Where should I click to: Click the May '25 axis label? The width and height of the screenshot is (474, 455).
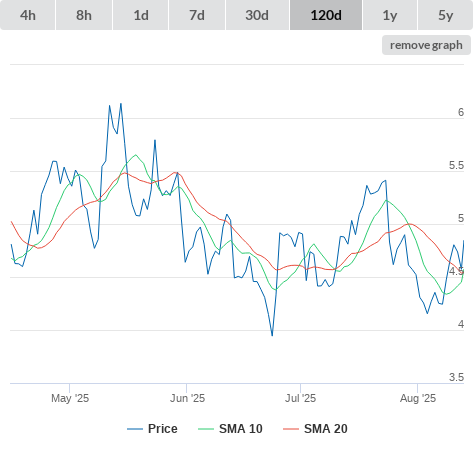(70, 398)
